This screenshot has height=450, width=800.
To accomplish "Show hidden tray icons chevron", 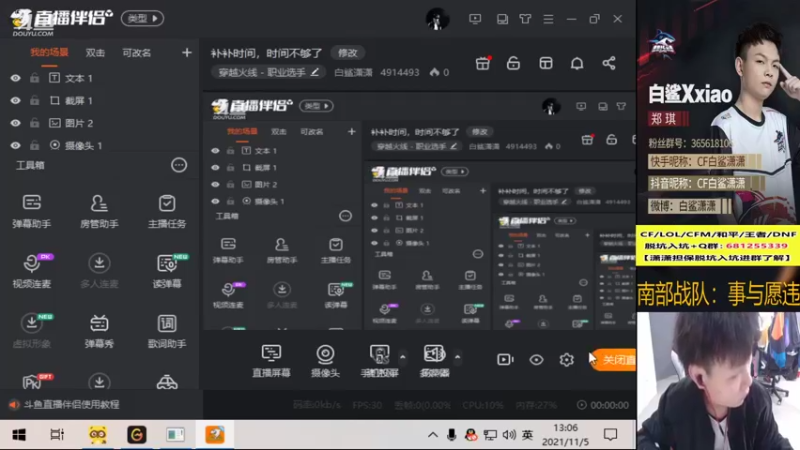I will coord(433,435).
